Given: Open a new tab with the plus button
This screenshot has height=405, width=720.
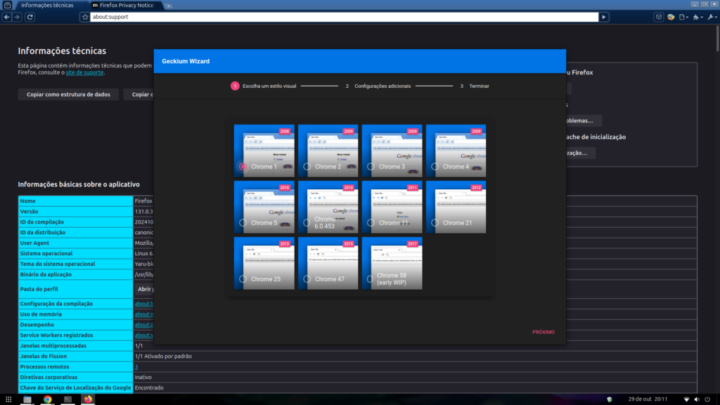Looking at the screenshot, I should coord(169,6).
